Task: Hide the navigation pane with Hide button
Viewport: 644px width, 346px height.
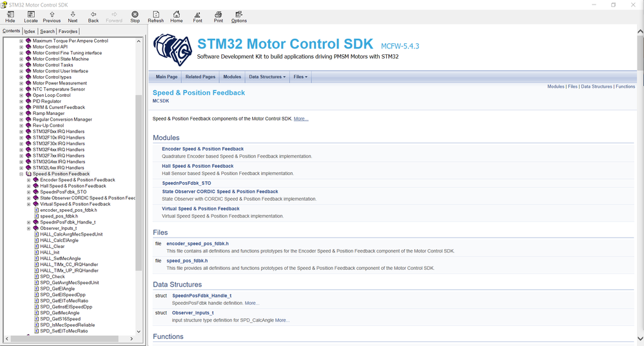Action: tap(10, 17)
